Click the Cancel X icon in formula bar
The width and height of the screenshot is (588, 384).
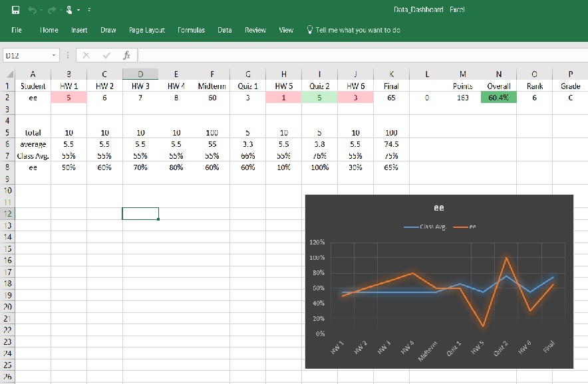coord(86,55)
